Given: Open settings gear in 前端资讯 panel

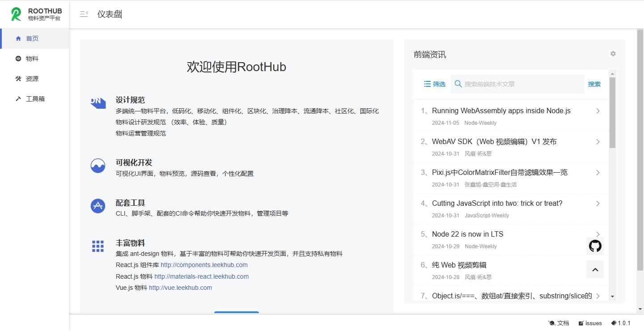Looking at the screenshot, I should click(613, 54).
